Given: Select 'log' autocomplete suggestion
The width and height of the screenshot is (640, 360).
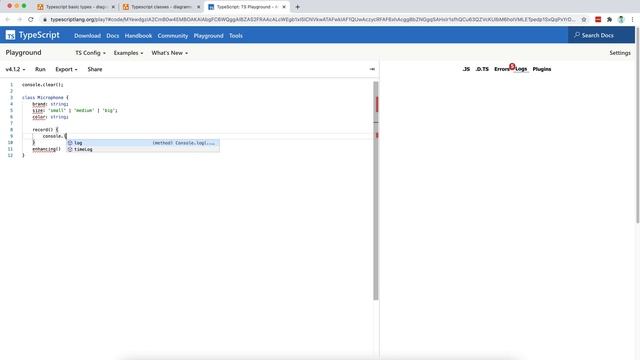Looking at the screenshot, I should click(143, 143).
